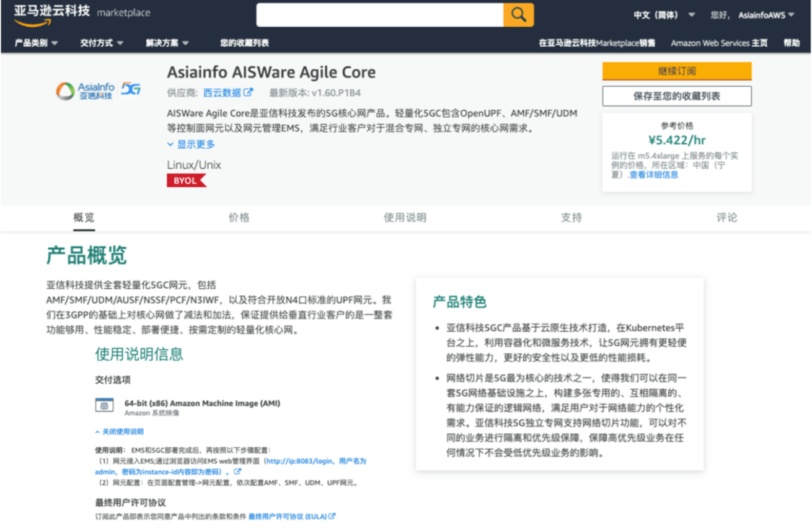Open the 解决方案 dropdown menu
Screen dimensions: 812x528
point(167,43)
